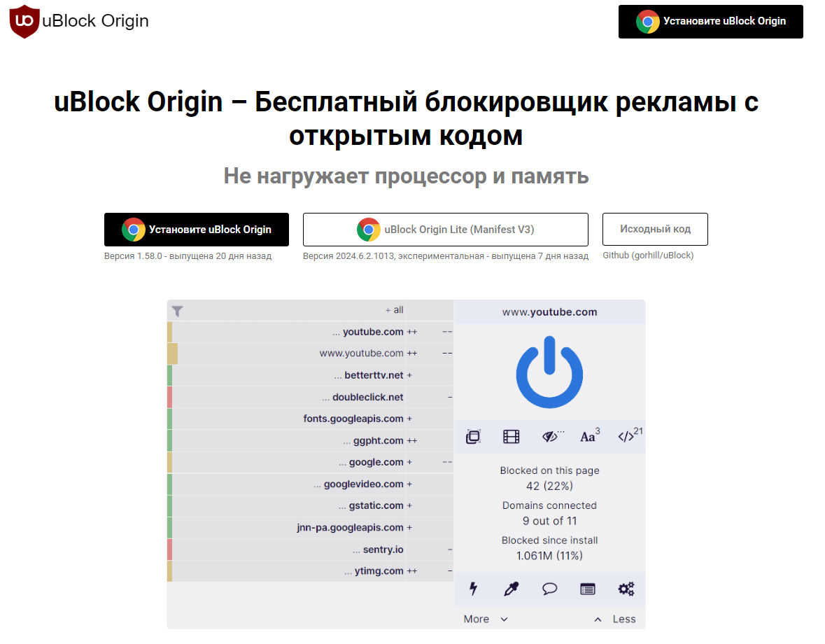Image resolution: width=825 pixels, height=644 pixels.
Task: Select the sentry.io row
Action: 311,549
